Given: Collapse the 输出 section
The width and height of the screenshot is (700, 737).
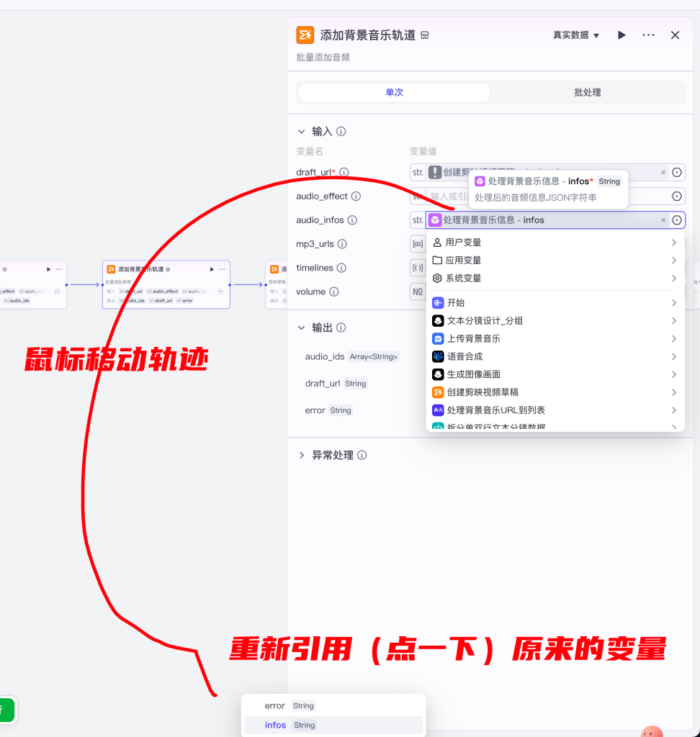Looking at the screenshot, I should (x=302, y=327).
